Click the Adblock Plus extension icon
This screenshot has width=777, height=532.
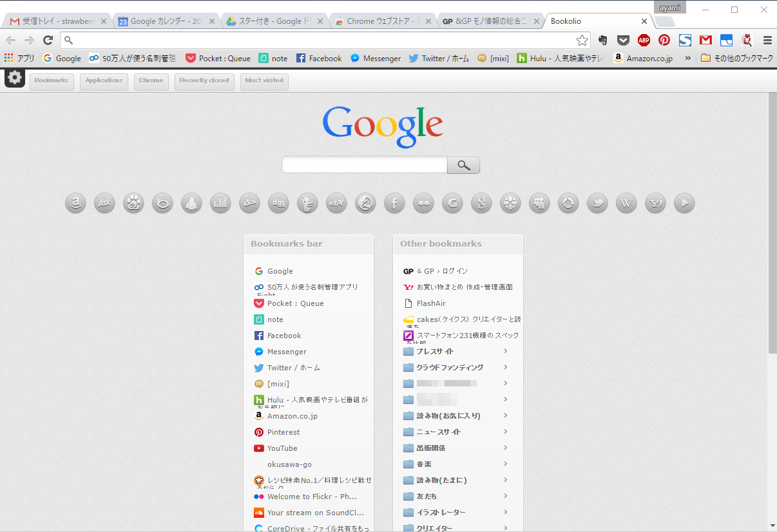644,40
